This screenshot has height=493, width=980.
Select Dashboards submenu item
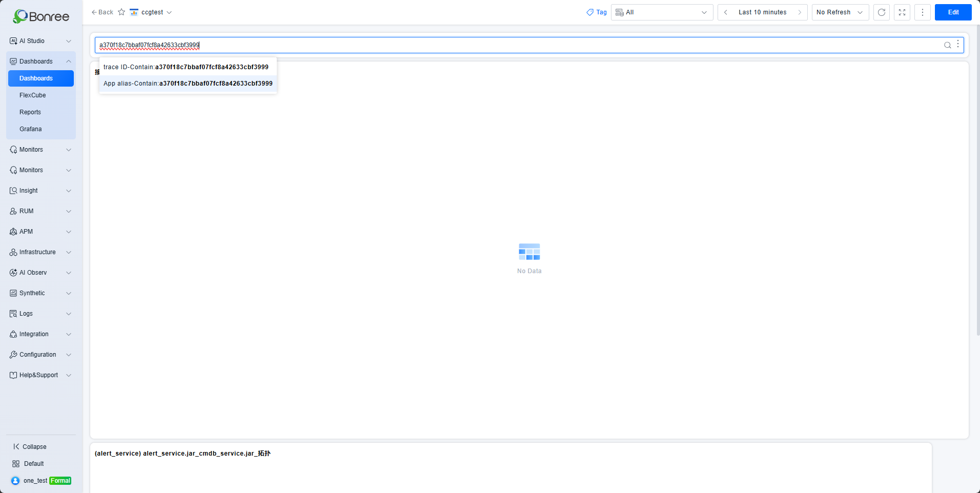point(41,78)
